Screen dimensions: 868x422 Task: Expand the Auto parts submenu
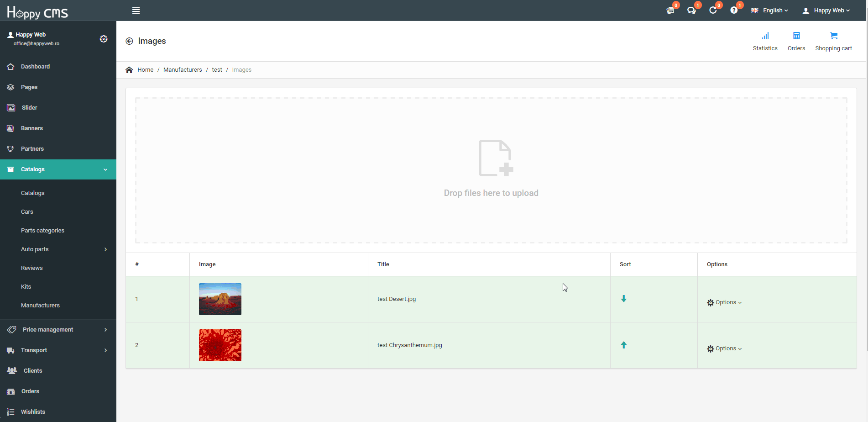tap(58, 249)
